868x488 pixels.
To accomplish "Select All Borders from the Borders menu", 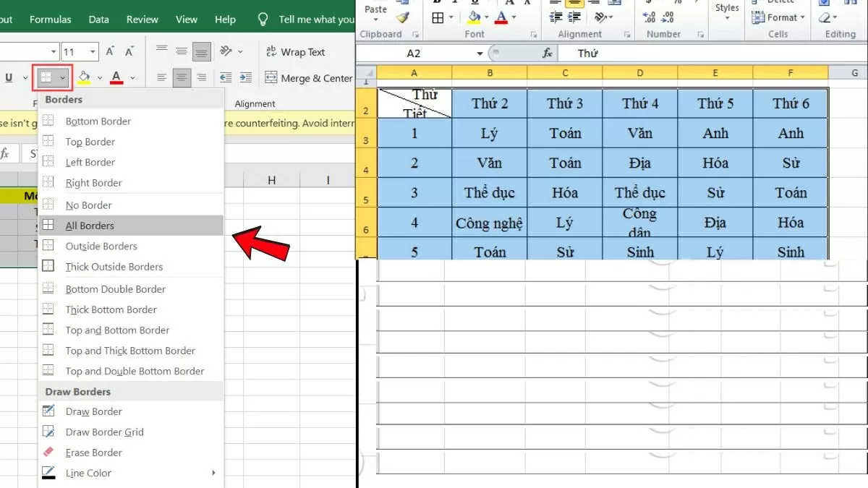I will (90, 226).
